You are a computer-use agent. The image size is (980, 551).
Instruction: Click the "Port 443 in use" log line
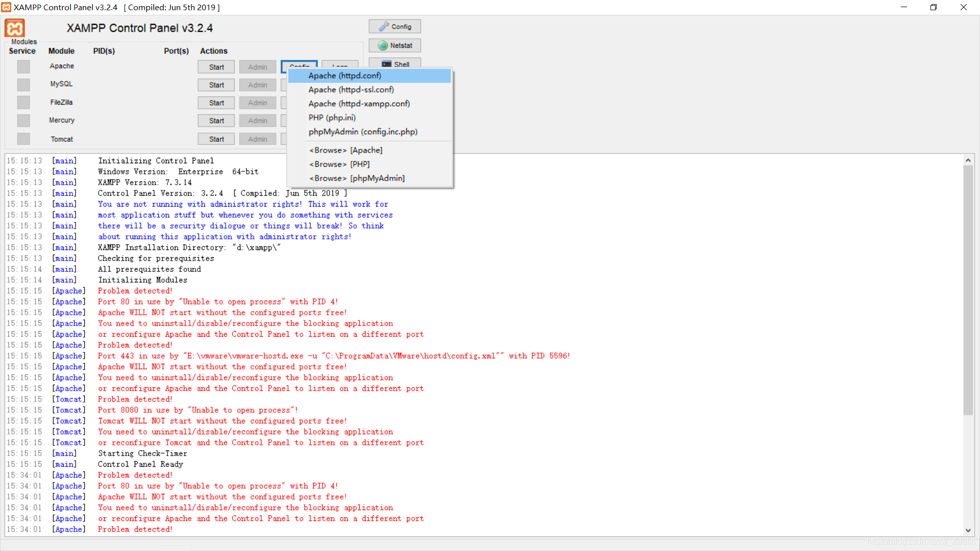click(x=334, y=356)
